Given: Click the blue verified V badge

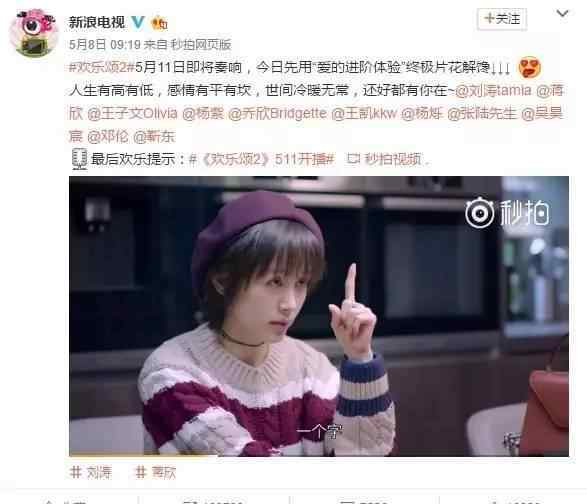Looking at the screenshot, I should (x=138, y=22).
